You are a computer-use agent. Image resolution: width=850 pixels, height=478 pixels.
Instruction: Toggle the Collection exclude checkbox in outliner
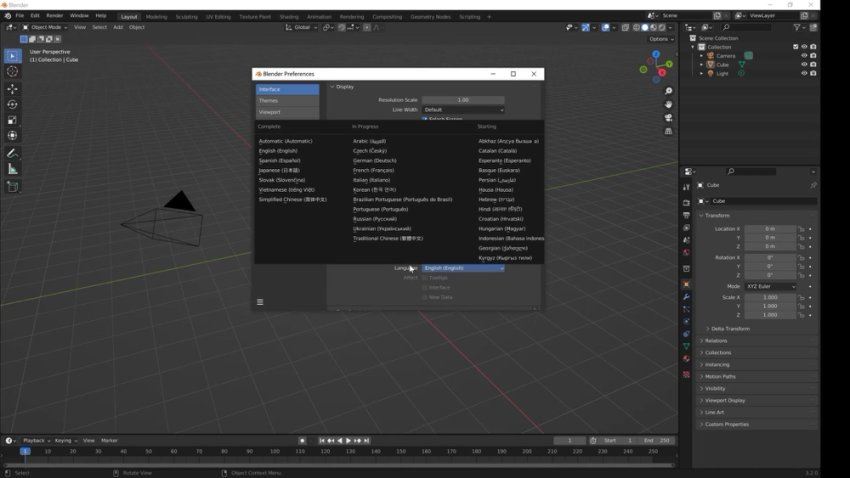click(796, 47)
